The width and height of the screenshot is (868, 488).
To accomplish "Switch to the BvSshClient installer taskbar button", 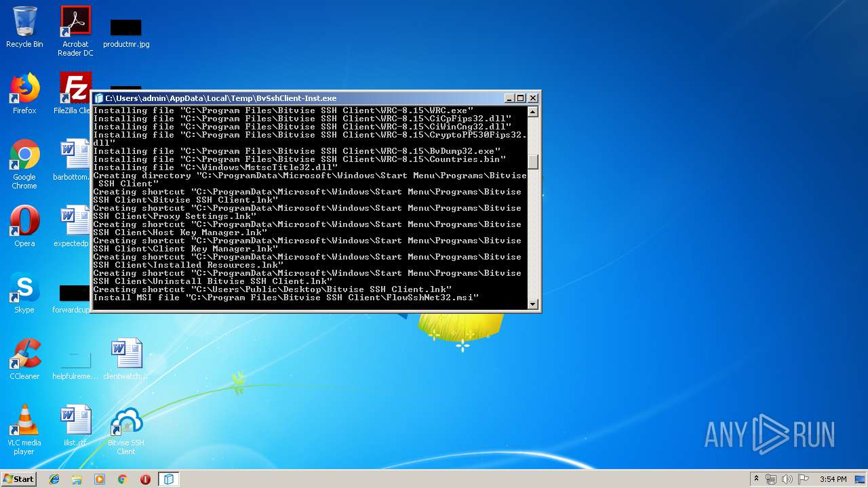I will (x=169, y=479).
